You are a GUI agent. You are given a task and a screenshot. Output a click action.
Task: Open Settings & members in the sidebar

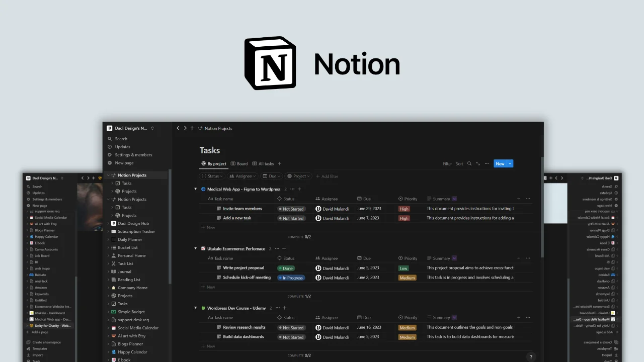[133, 155]
